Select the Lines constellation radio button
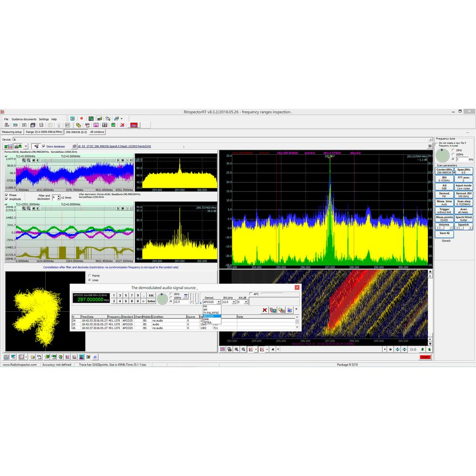The height and width of the screenshot is (476, 476). tap(89, 280)
